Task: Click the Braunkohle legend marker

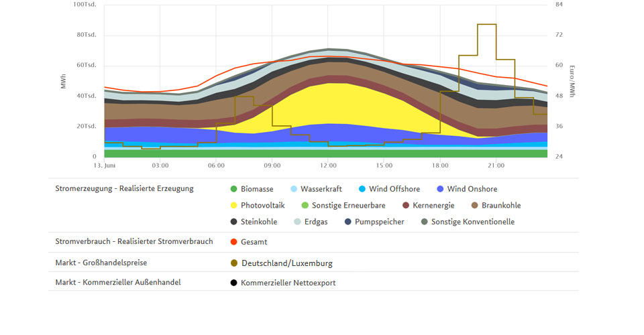Action: click(x=475, y=205)
